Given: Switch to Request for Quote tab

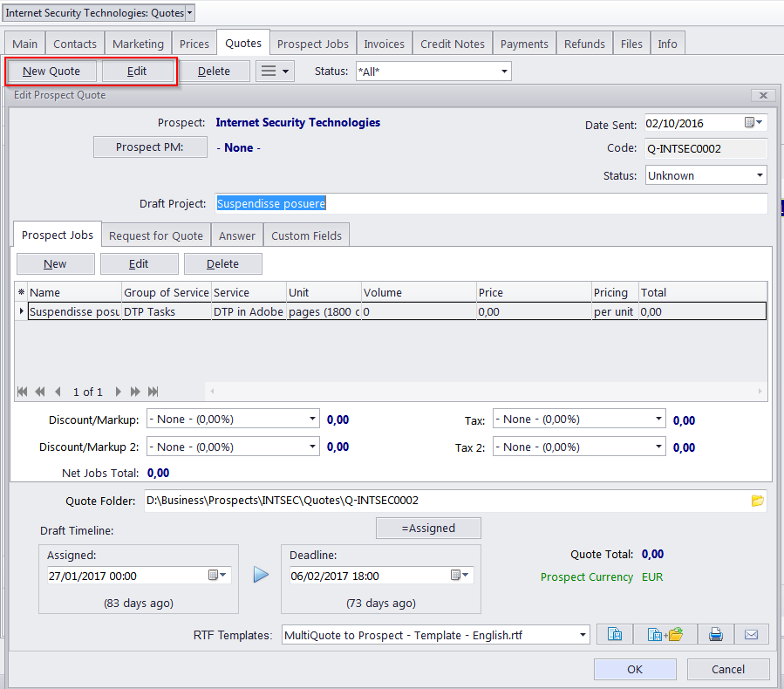Looking at the screenshot, I should pos(156,235).
